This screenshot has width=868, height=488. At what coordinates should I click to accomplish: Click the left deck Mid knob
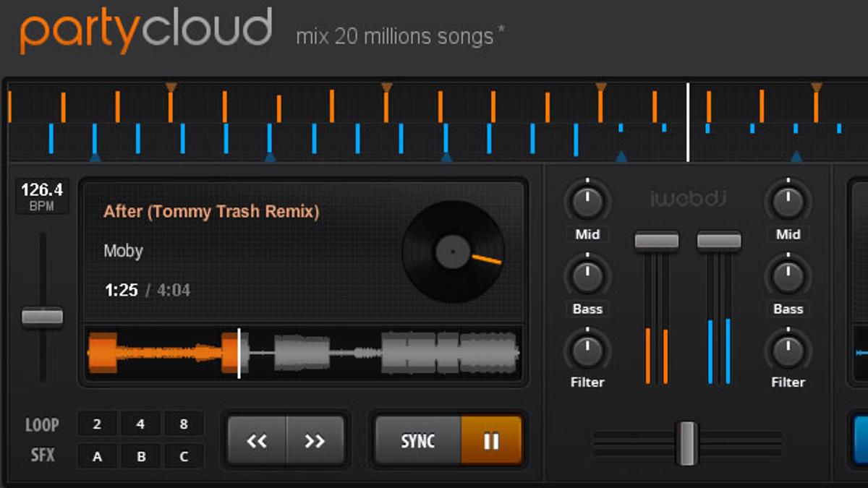tap(587, 202)
